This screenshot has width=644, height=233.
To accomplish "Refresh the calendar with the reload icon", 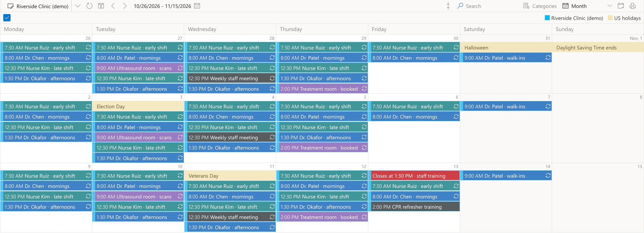I will coord(90,6).
